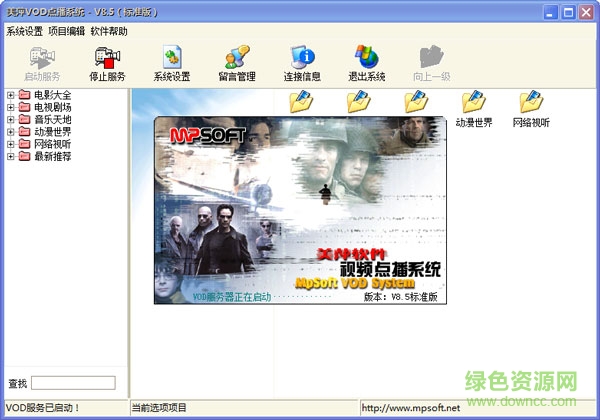
Task: Click into the 查找 search input field
Action: (x=73, y=383)
